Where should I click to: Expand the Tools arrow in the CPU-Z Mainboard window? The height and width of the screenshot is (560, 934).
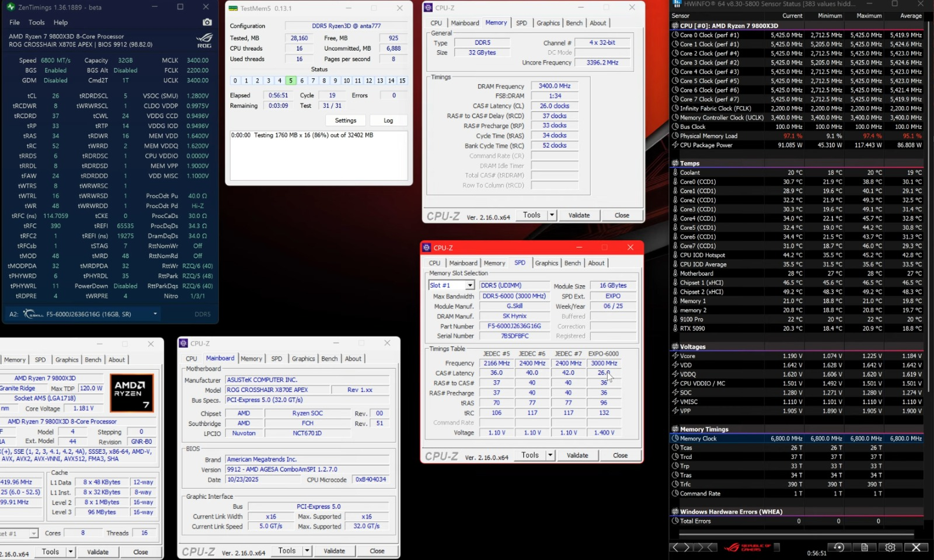click(306, 551)
